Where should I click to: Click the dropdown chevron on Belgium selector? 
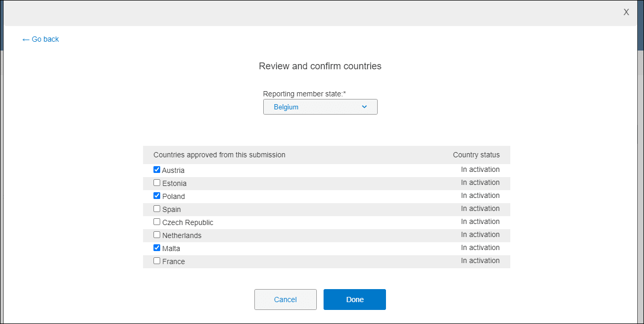364,106
